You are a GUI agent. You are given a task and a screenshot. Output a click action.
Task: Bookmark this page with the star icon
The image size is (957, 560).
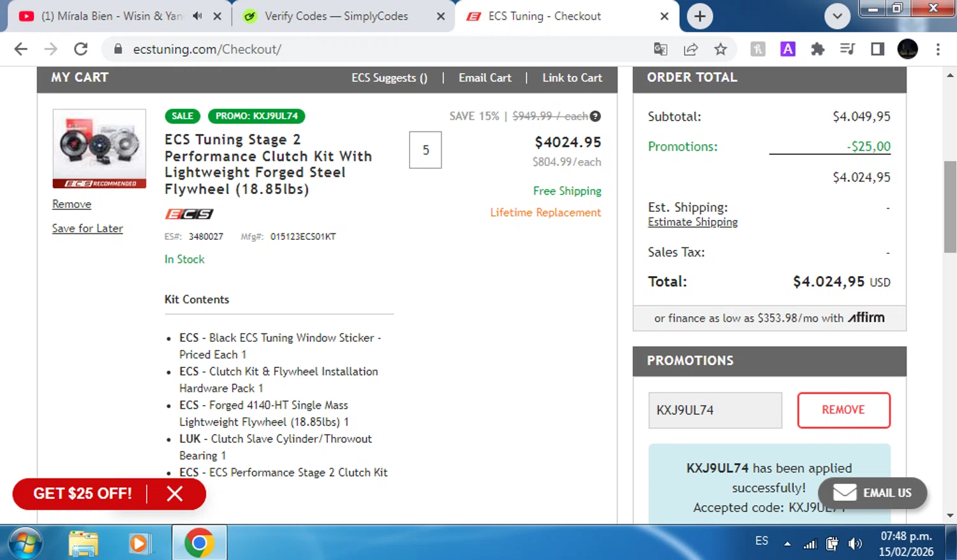720,49
